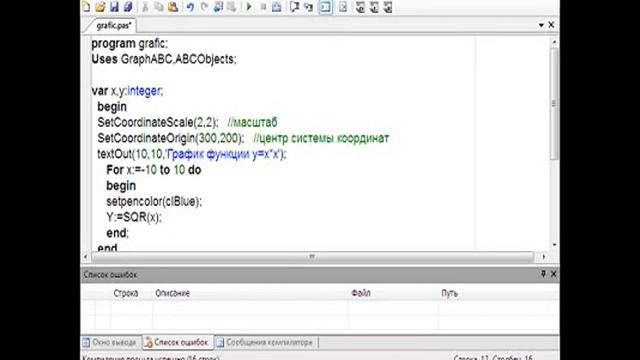Close the grafic.pas editor tab

tap(551, 25)
